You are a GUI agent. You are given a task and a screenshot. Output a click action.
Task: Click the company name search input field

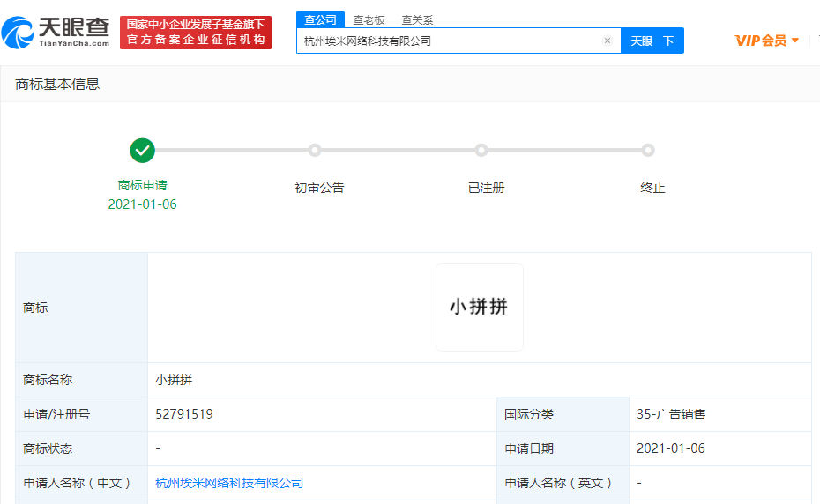pos(450,41)
